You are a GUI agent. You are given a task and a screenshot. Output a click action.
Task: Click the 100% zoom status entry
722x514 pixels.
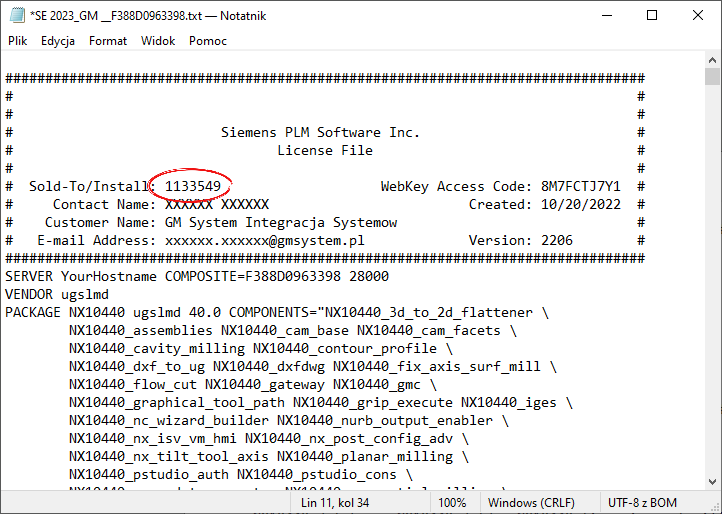(x=452, y=502)
